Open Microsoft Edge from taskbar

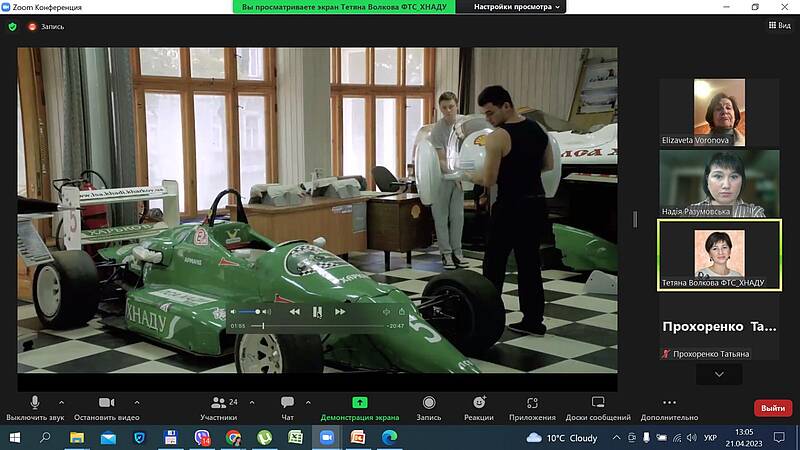coord(389,438)
